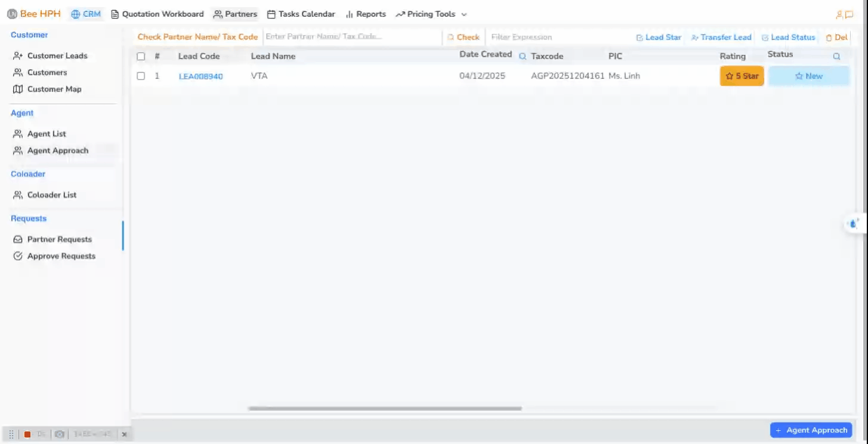
Task: Open the 5 Star rating selector
Action: [x=742, y=76]
